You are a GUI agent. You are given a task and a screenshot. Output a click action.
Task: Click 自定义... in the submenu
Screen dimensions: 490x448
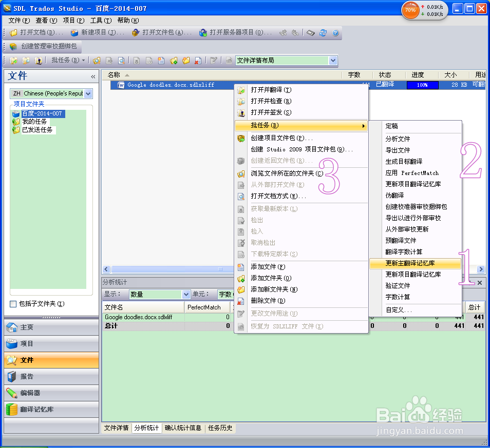(x=415, y=310)
